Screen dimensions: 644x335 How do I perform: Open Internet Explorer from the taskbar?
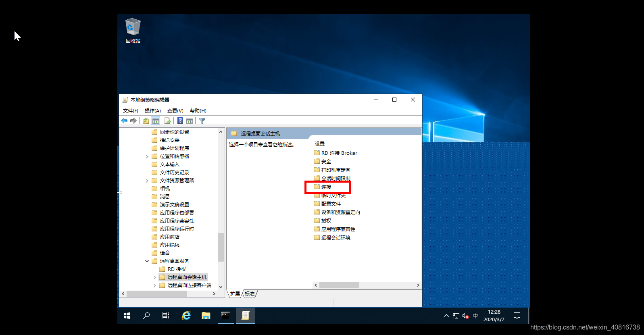[x=186, y=316]
